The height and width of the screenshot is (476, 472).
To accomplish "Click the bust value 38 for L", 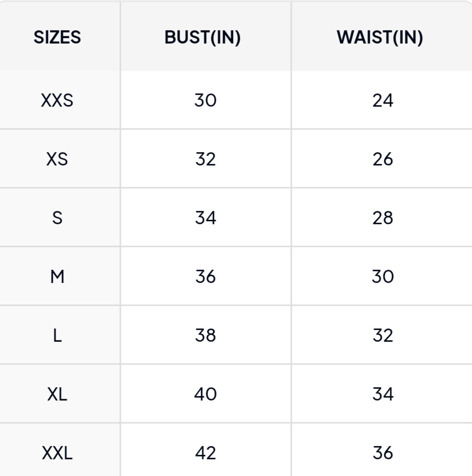I will [x=205, y=335].
